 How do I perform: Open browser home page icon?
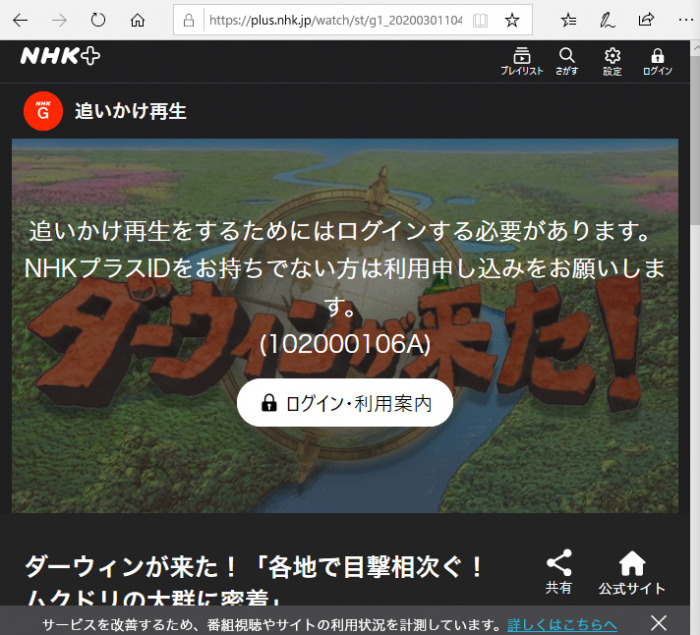tap(138, 20)
